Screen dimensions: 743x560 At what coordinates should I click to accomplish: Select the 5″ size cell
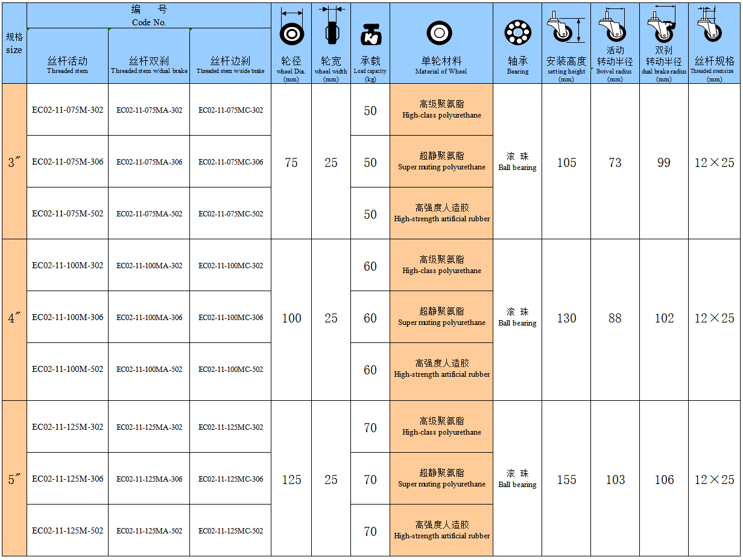14,479
